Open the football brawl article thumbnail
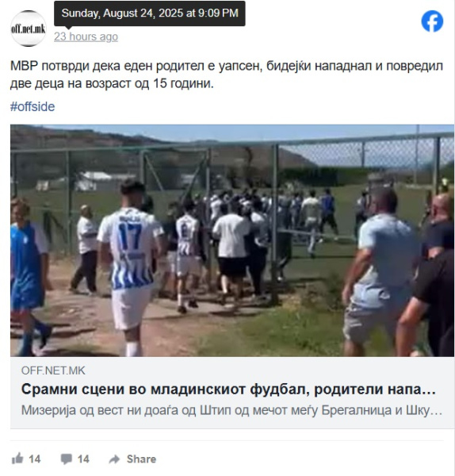 point(232,240)
